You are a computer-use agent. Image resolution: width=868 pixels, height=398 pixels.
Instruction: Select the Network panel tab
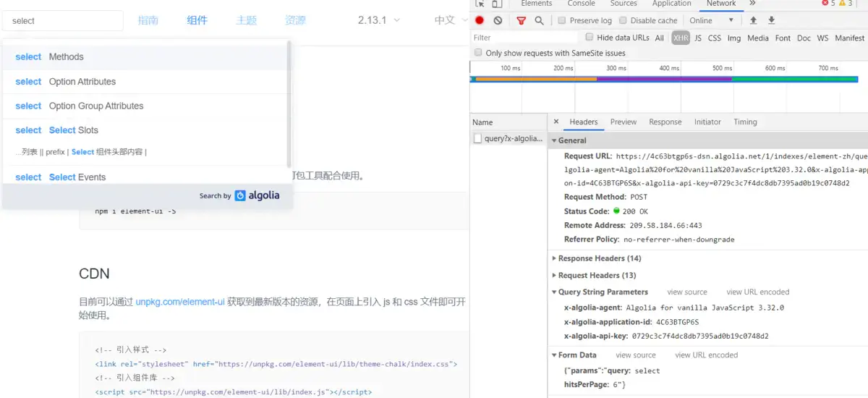tap(721, 4)
